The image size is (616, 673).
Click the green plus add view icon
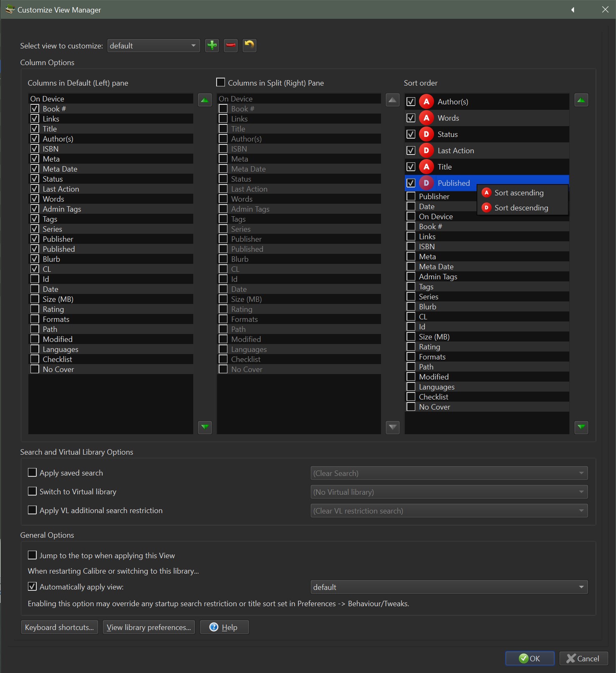212,46
